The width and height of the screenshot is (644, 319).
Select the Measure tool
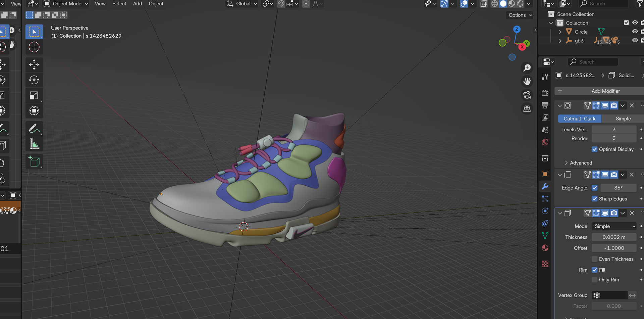(34, 144)
